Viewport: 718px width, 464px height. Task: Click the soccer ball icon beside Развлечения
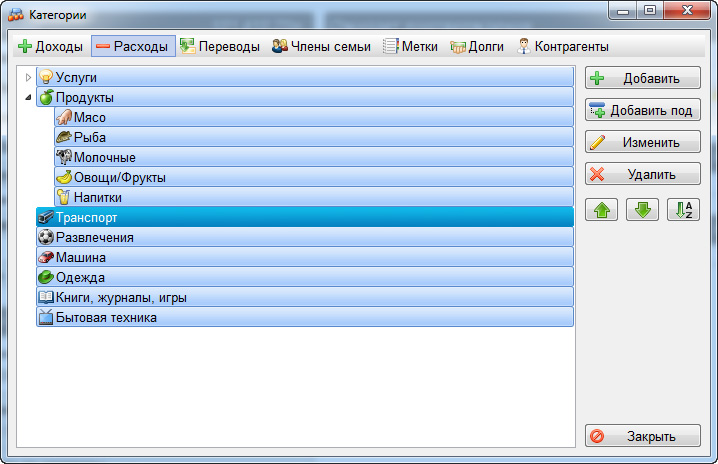click(45, 237)
